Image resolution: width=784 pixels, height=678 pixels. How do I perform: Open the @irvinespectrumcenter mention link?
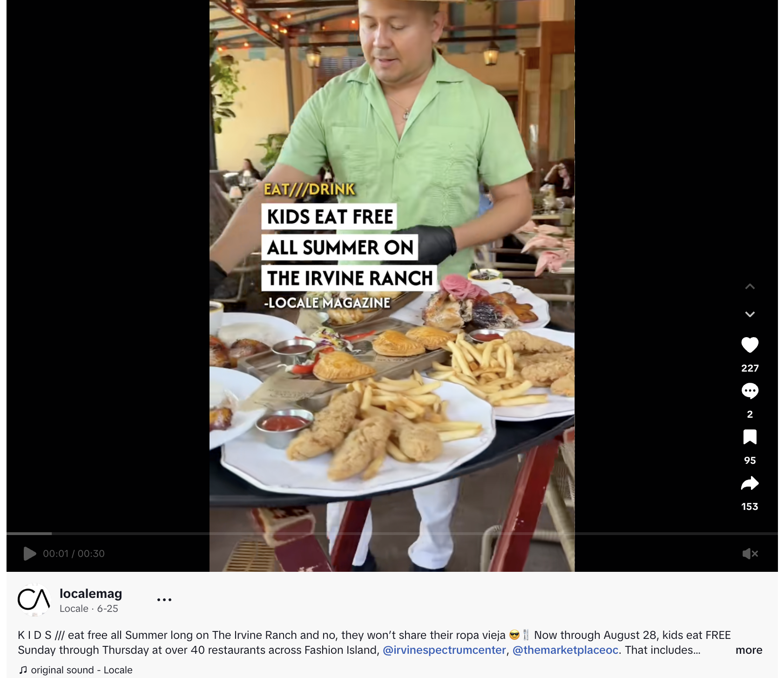tap(444, 650)
